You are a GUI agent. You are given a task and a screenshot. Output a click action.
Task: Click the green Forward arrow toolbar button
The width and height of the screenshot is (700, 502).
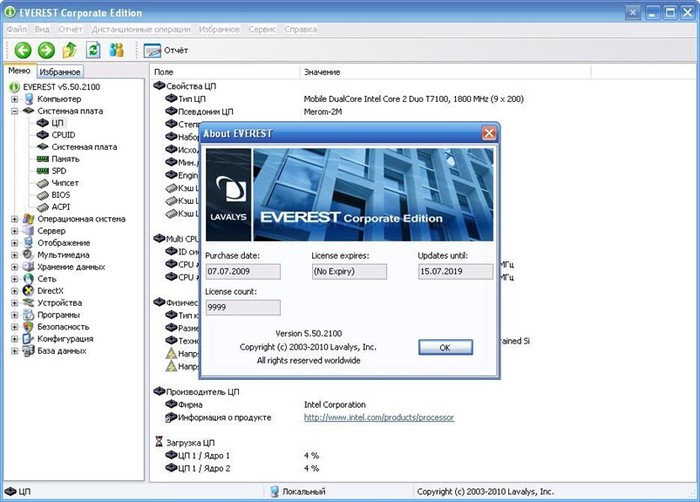[46, 50]
